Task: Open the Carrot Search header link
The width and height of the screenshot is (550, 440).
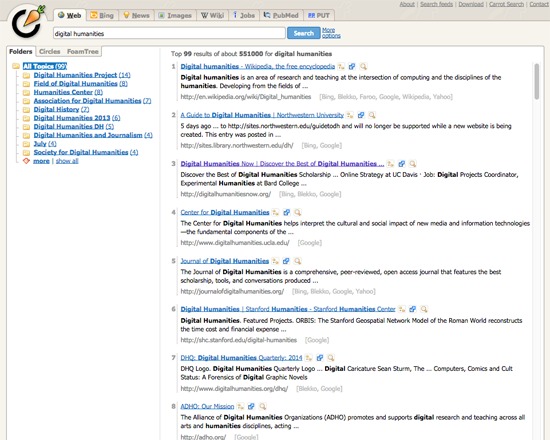Action: (x=506, y=4)
